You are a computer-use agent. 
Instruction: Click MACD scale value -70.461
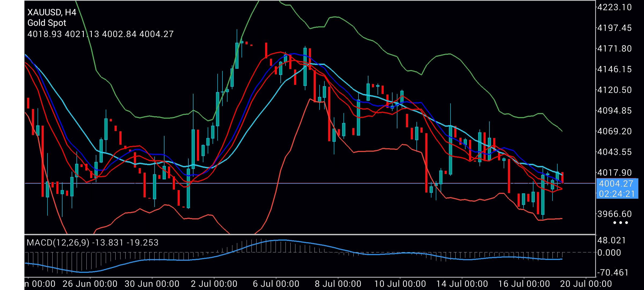(613, 273)
